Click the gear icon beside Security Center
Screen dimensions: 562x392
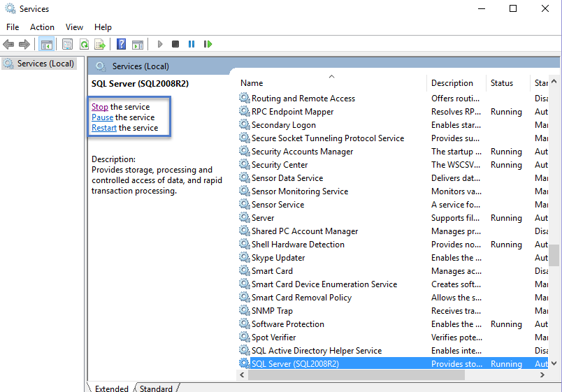(245, 164)
